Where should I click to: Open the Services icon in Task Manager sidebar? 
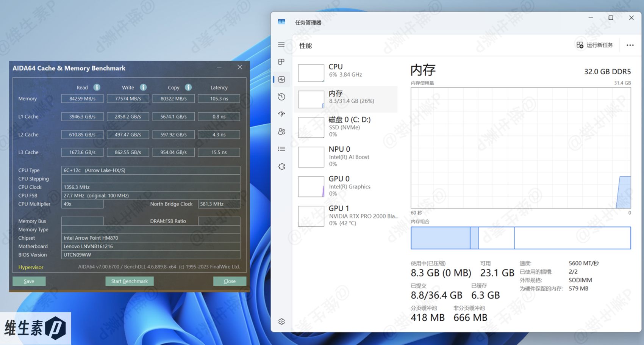[x=281, y=166]
